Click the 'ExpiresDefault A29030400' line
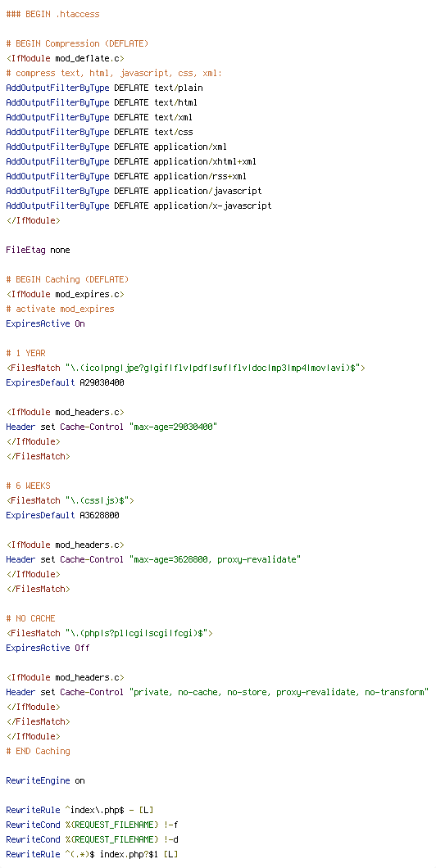 click(65, 382)
